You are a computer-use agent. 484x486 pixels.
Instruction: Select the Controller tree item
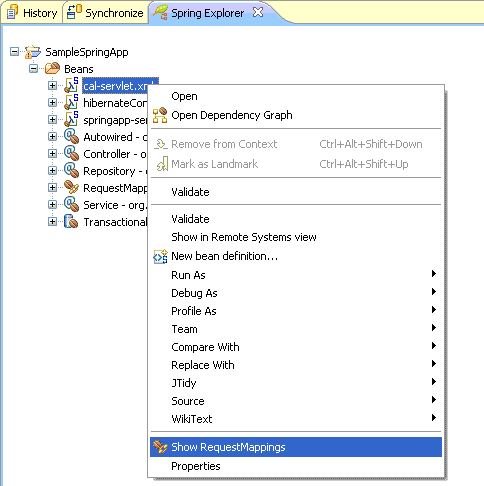click(115, 154)
